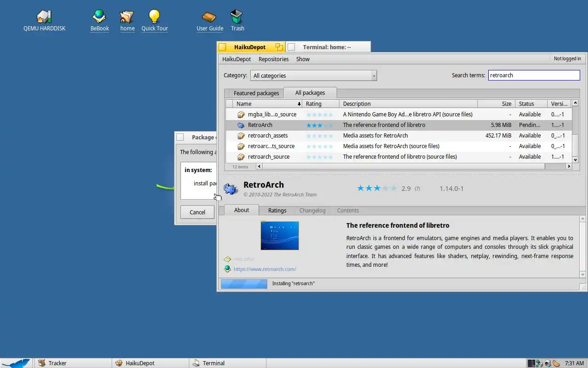This screenshot has width=588, height=368.
Task: Click the network status tray icon
Action: pyautogui.click(x=539, y=363)
